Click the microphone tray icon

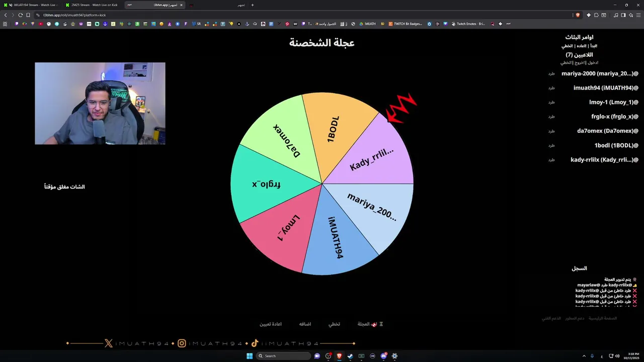[x=592, y=356]
